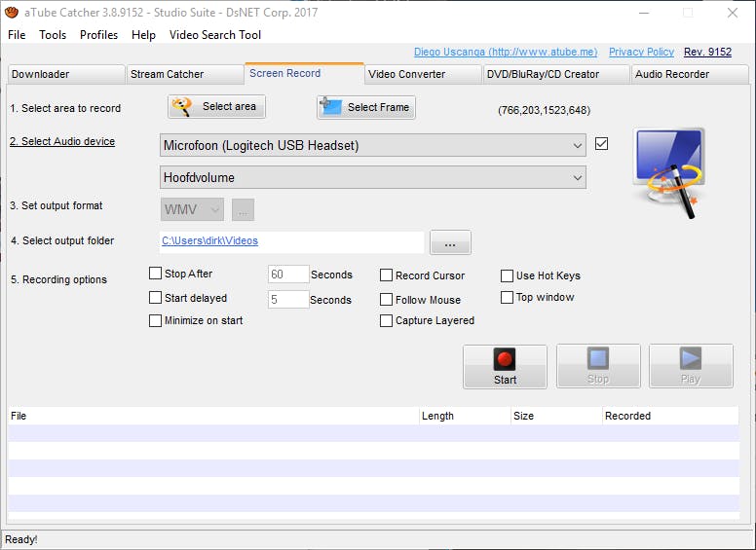Image resolution: width=756 pixels, height=550 pixels.
Task: Click the Recorded column header
Action: [x=670, y=416]
